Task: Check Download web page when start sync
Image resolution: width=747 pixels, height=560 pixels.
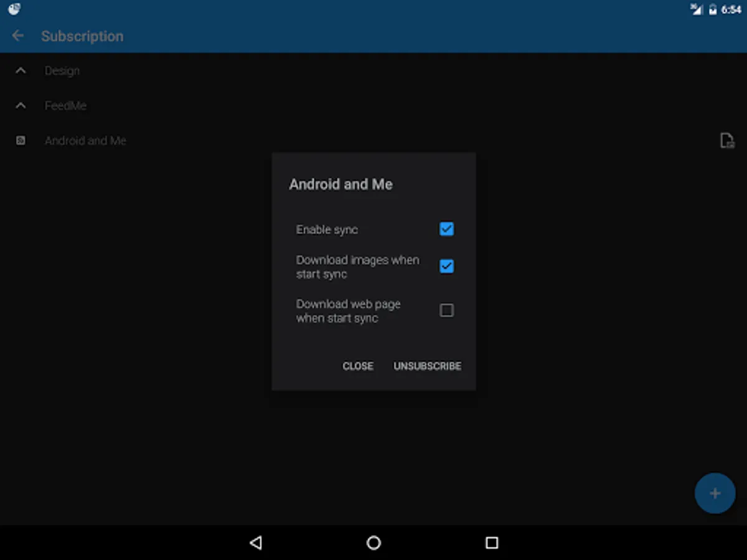Action: coord(446,310)
